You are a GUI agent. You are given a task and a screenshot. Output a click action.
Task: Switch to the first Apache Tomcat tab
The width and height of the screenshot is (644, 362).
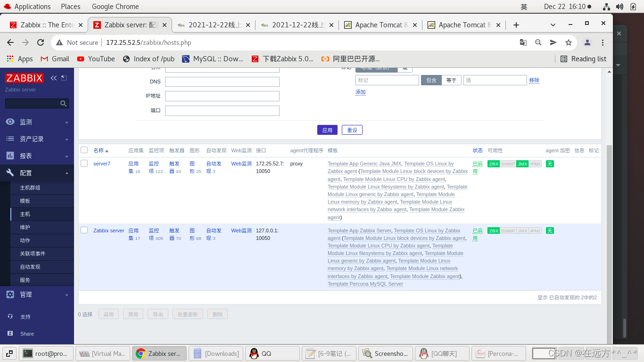[380, 25]
